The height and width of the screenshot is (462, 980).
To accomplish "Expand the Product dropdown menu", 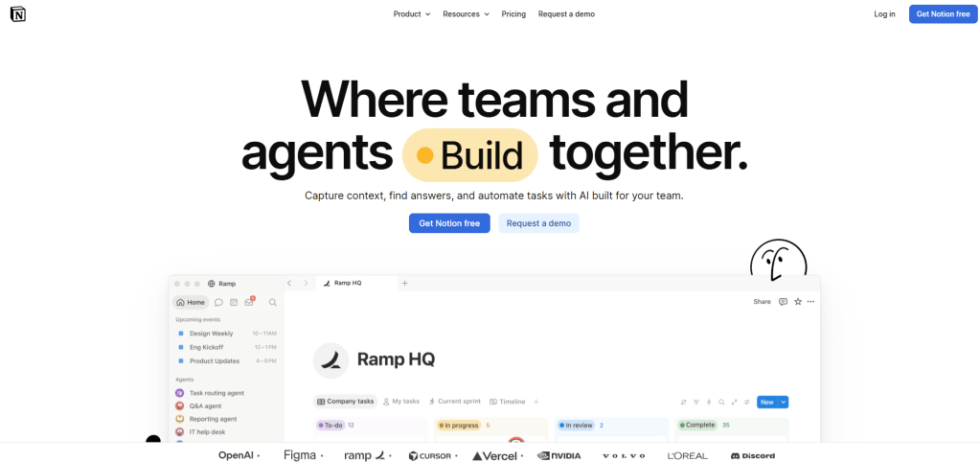I will point(412,13).
